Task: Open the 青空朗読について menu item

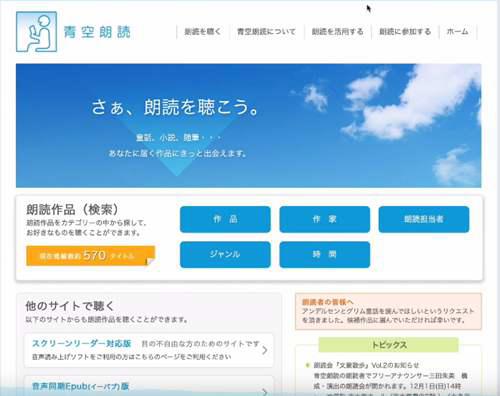Action: (266, 32)
